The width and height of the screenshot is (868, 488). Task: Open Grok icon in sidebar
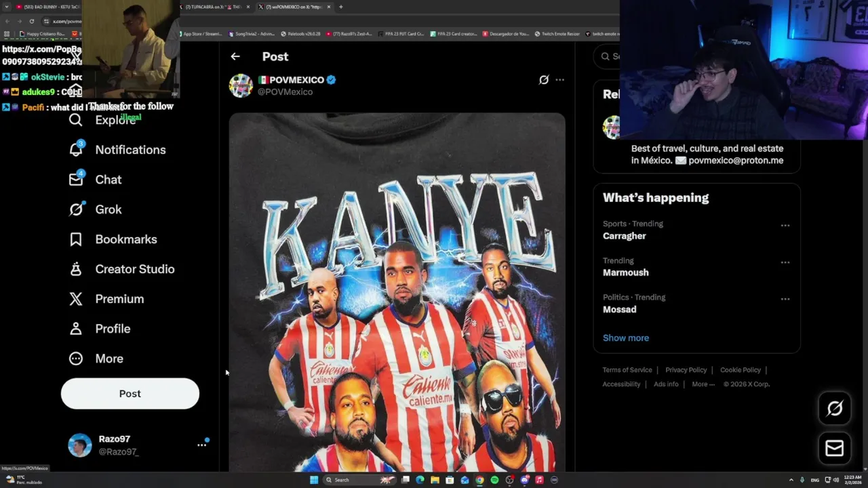(x=76, y=209)
